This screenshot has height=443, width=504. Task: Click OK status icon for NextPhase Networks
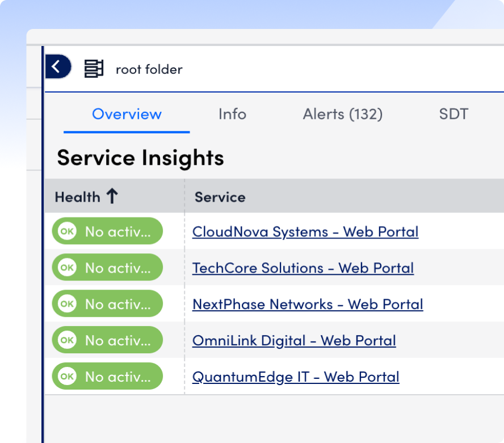67,304
